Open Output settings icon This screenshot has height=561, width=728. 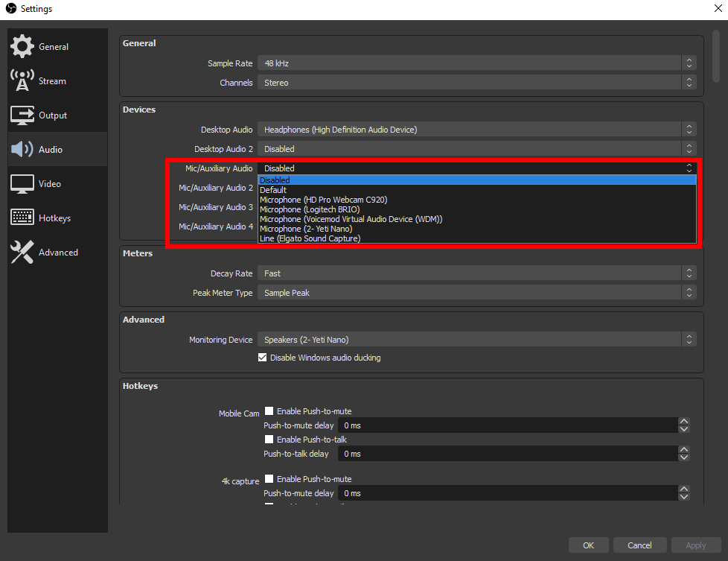click(22, 115)
